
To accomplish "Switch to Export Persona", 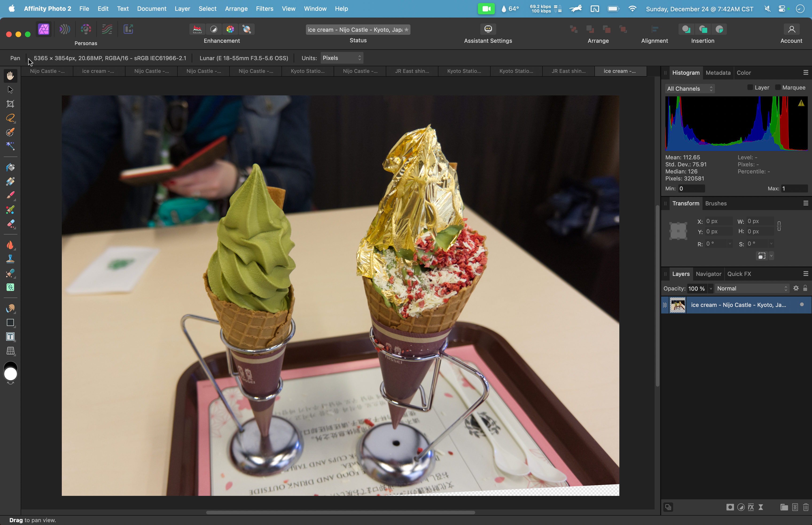I will coord(128,29).
